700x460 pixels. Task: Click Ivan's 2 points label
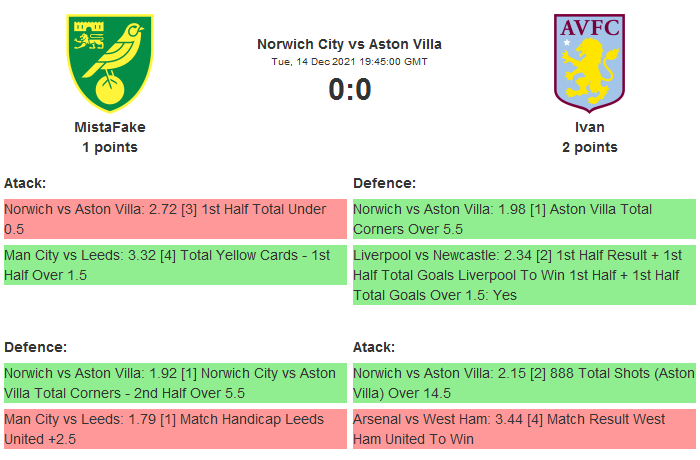pyautogui.click(x=589, y=147)
